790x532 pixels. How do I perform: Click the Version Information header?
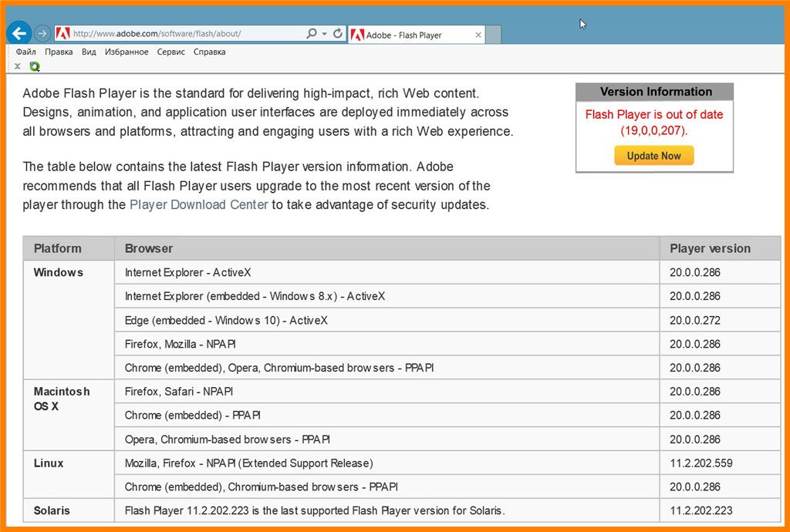point(654,92)
